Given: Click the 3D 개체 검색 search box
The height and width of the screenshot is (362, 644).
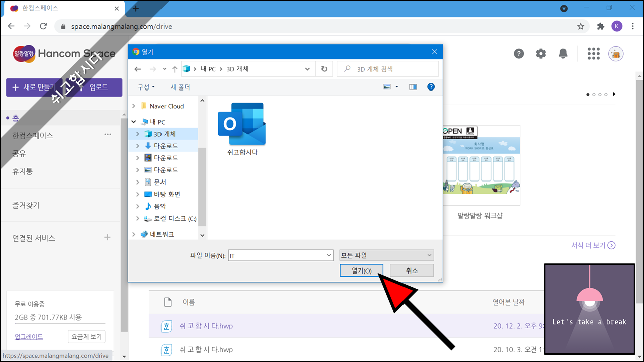Looking at the screenshot, I should tap(387, 69).
